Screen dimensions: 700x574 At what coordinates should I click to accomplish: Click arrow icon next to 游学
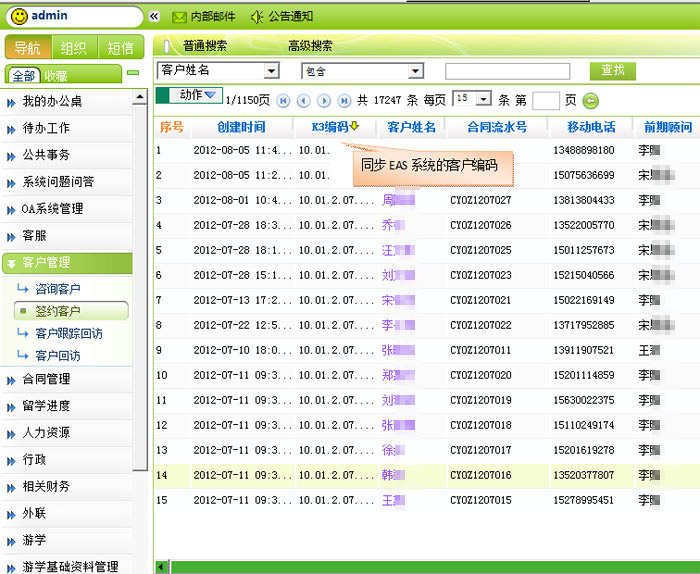pos(11,541)
